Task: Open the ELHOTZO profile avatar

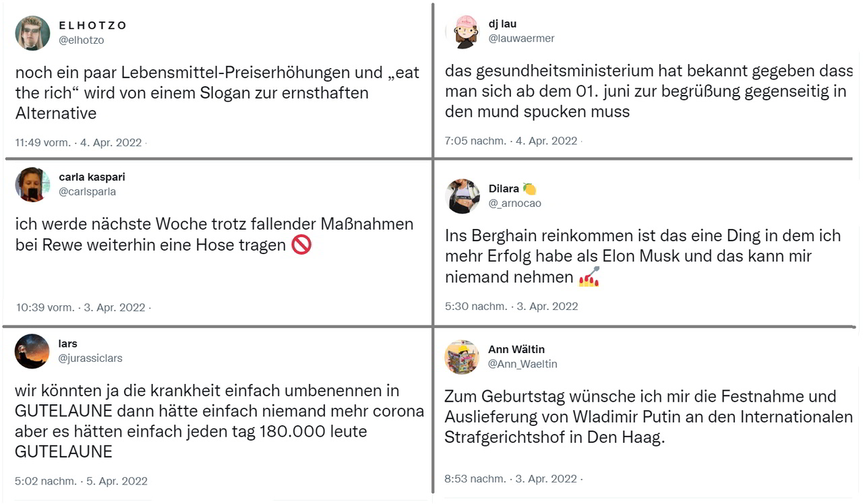Action: [32, 33]
